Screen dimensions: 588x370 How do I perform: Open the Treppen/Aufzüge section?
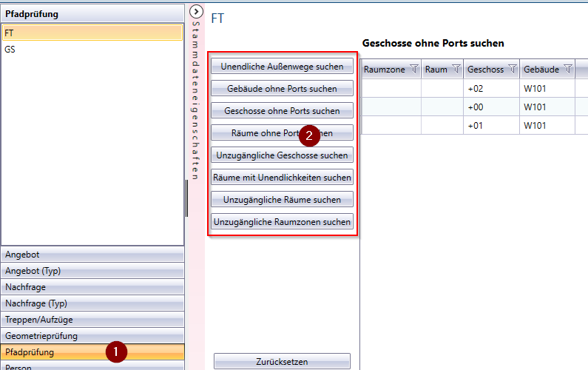pyautogui.click(x=92, y=320)
